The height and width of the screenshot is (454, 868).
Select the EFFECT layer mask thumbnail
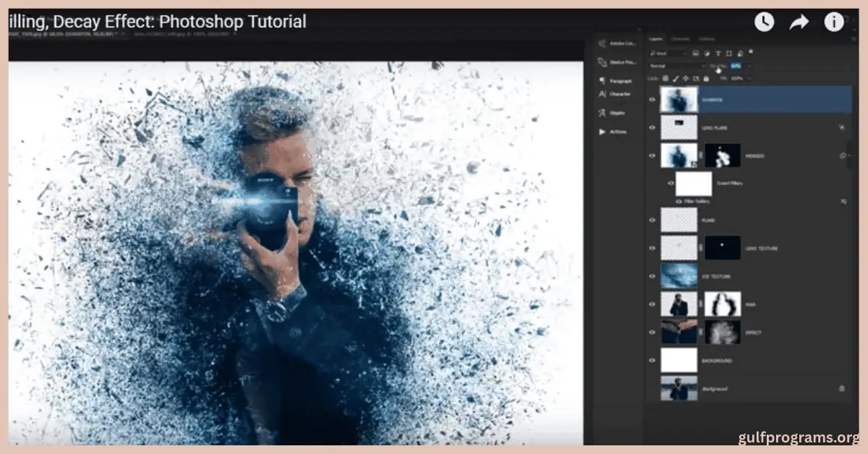723,332
